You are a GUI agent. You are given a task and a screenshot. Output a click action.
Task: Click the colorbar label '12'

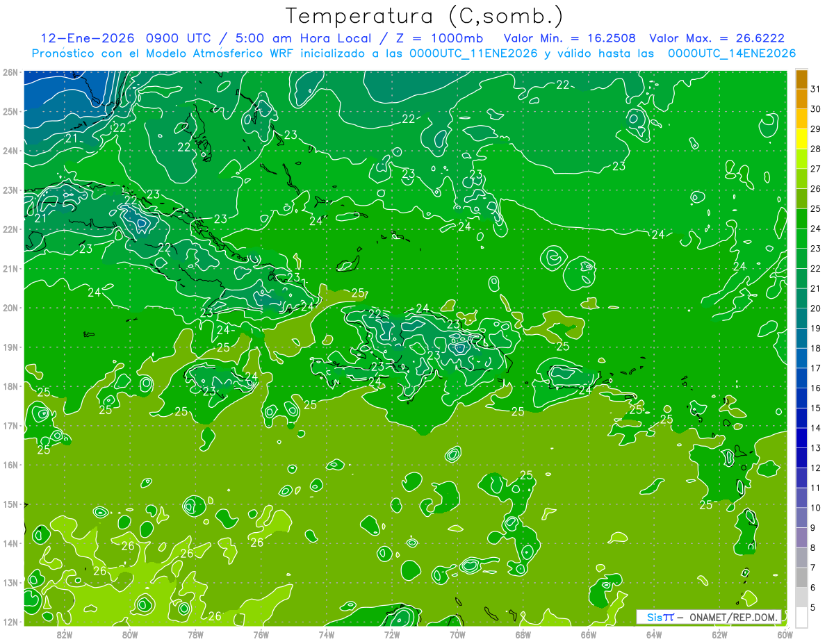(x=816, y=468)
